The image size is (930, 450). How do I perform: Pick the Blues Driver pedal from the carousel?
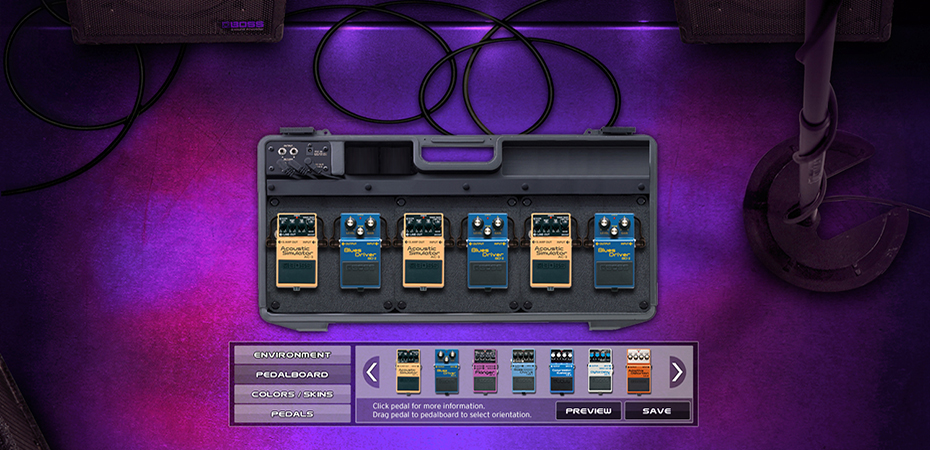point(446,371)
